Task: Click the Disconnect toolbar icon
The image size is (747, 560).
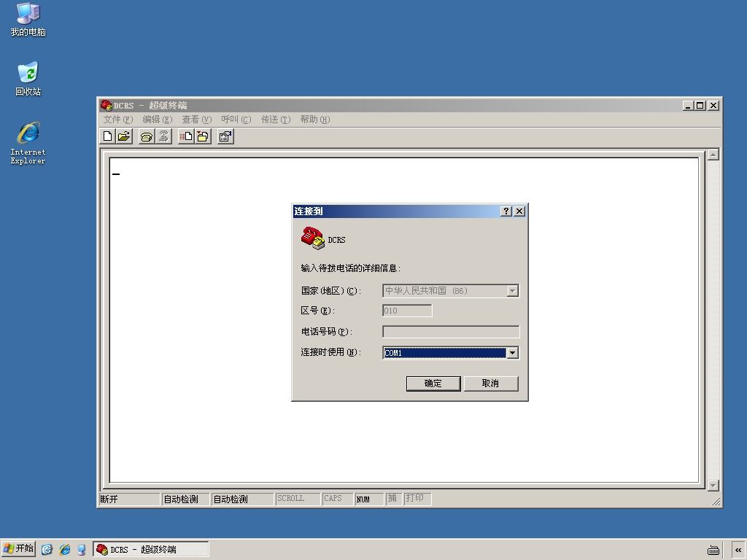Action: click(163, 136)
